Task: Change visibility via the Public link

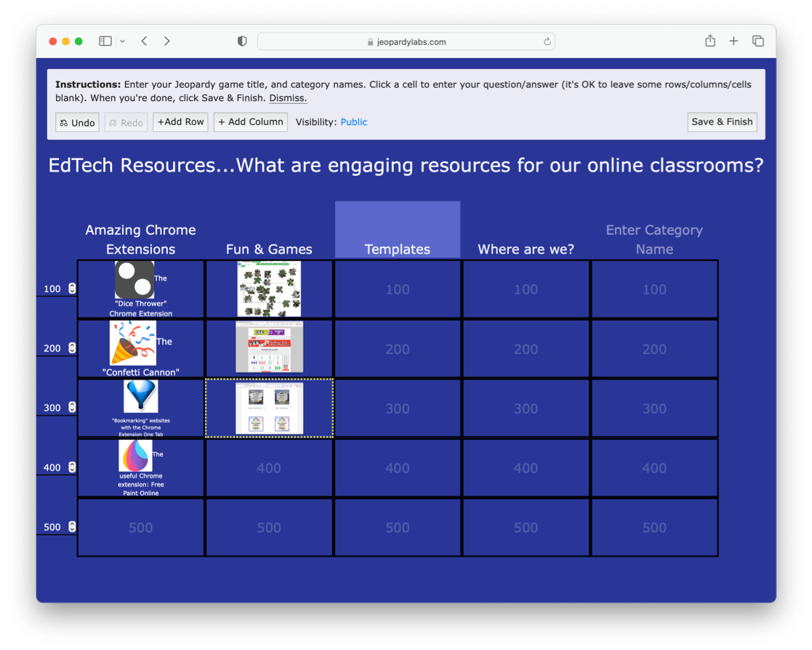Action: point(354,122)
